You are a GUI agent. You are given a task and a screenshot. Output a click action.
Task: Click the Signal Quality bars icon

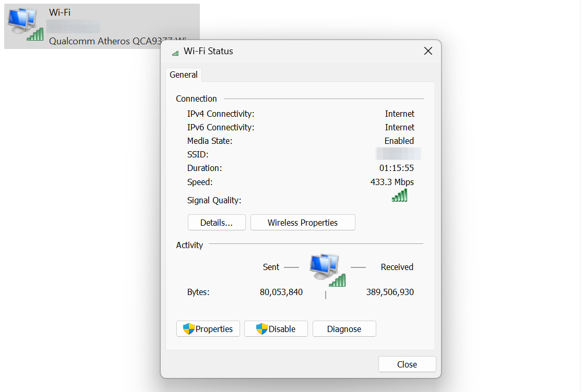click(x=399, y=195)
